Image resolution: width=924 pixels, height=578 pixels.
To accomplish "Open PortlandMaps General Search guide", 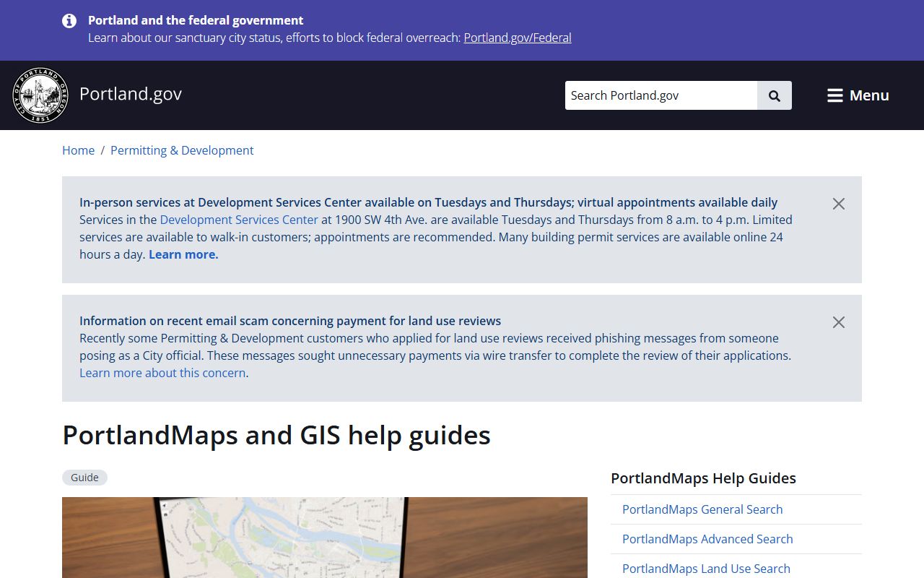I will point(702,509).
